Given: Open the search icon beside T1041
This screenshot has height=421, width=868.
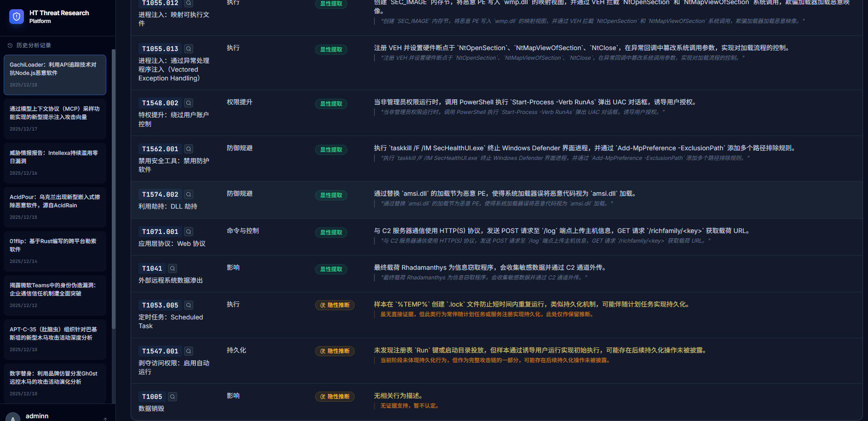Looking at the screenshot, I should 172,268.
